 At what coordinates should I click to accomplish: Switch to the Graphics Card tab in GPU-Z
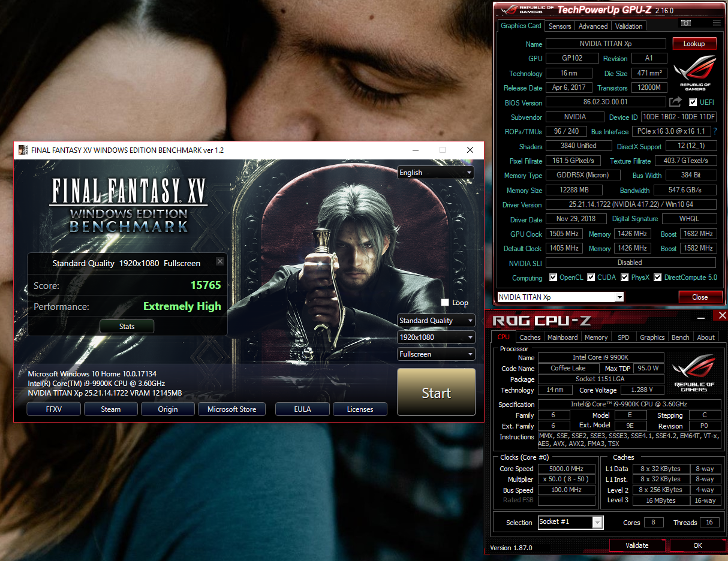pyautogui.click(x=521, y=26)
